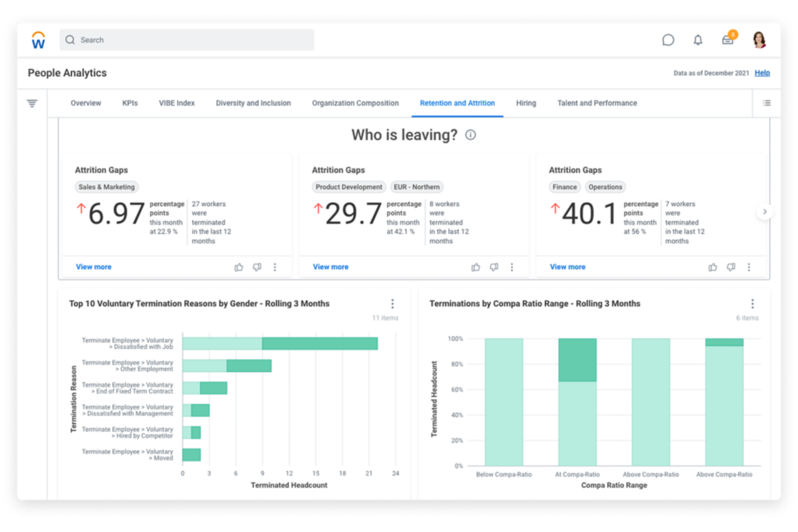Click the Dissatisfied with Job dark bar

point(320,343)
